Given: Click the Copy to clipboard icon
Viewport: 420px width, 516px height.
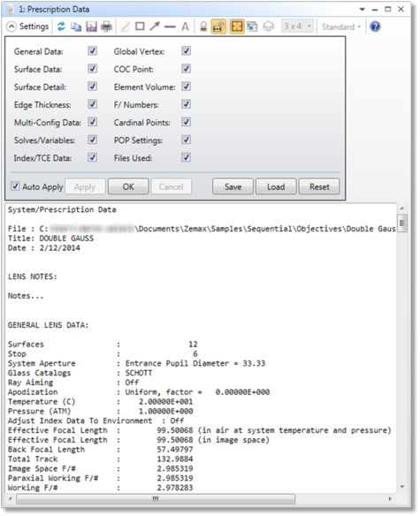Looking at the screenshot, I should [76, 27].
